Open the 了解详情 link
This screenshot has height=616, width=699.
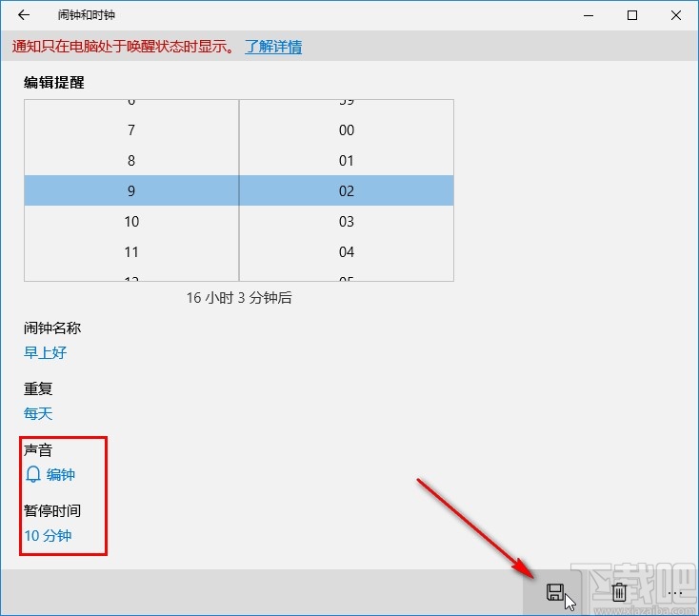(273, 47)
